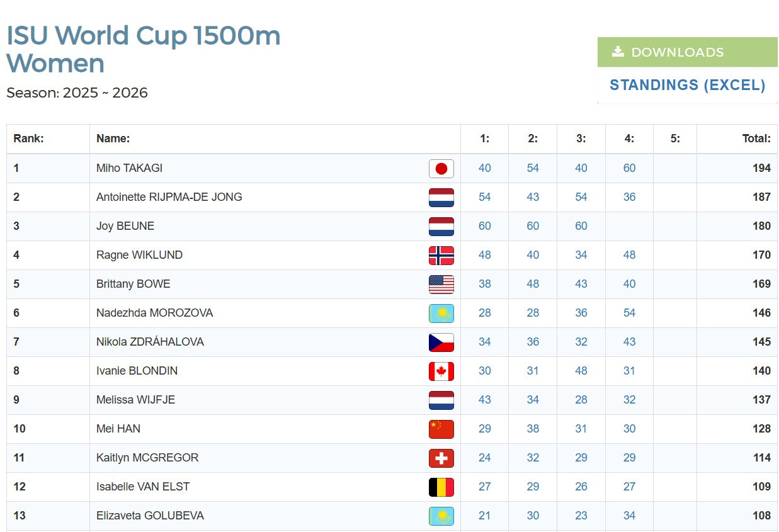
Task: Click the Norway flag beside Ragne Wiklund
Action: (441, 255)
